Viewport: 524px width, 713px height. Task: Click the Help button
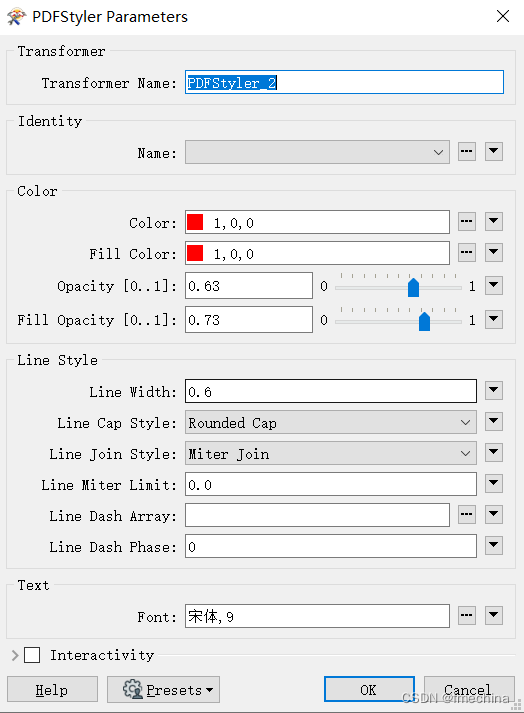[x=52, y=690]
